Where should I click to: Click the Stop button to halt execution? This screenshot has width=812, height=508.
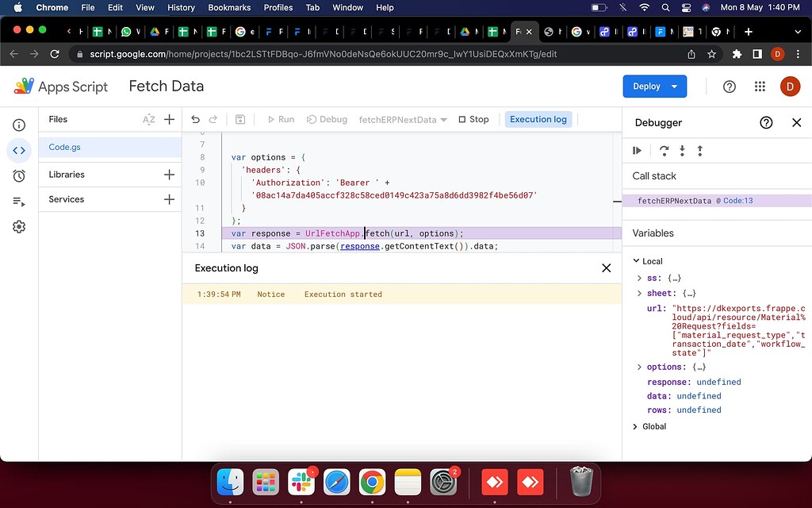point(473,119)
